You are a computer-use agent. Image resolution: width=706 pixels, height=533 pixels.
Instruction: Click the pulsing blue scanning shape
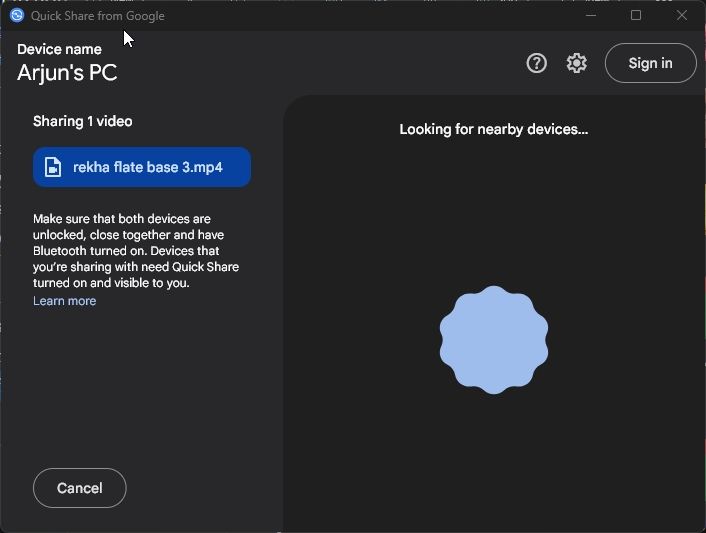[494, 340]
